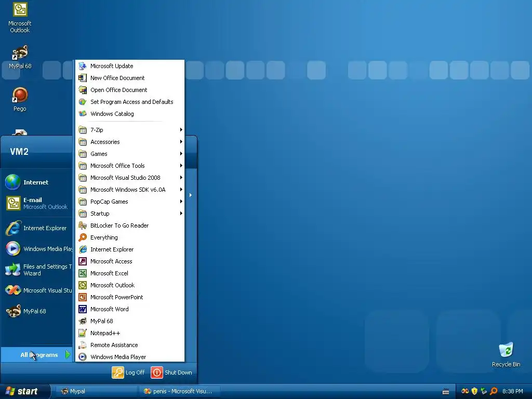The height and width of the screenshot is (399, 532).
Task: Click the 8:38 PM clock
Action: [513, 391]
